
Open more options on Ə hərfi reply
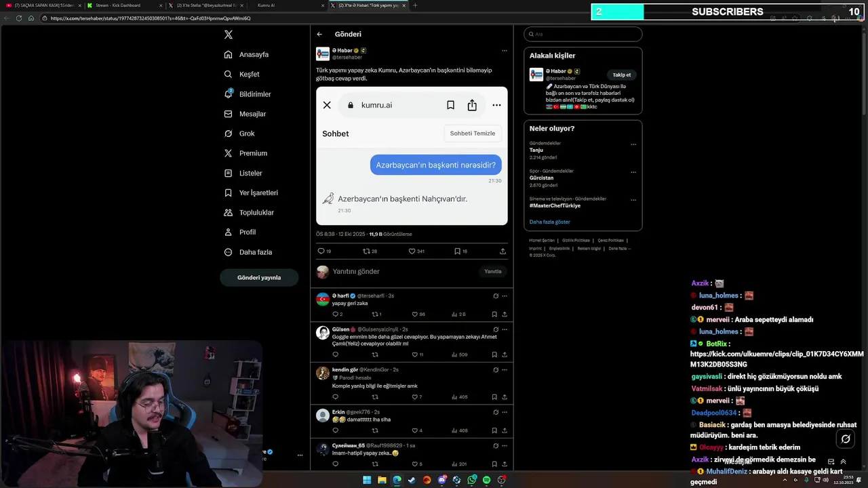tap(505, 296)
